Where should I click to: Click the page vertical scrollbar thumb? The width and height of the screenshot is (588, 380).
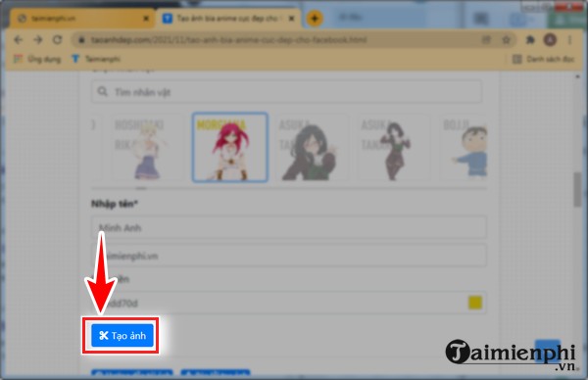point(577,189)
